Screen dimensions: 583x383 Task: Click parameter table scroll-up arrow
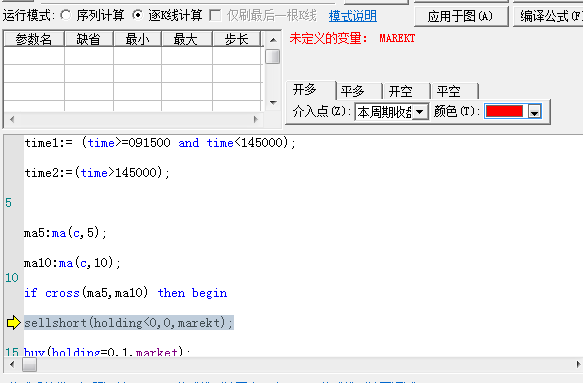273,40
